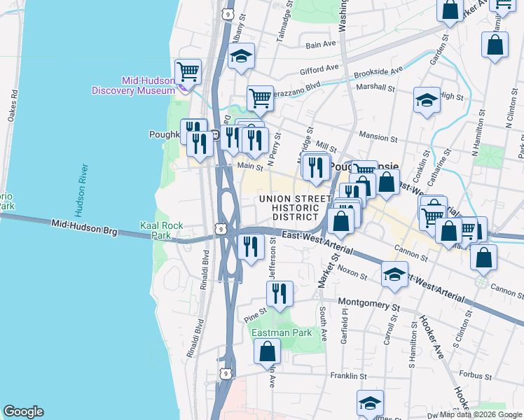Open the shopping bag marker left of Cannon St label
The image size is (524, 420).
tap(449, 232)
